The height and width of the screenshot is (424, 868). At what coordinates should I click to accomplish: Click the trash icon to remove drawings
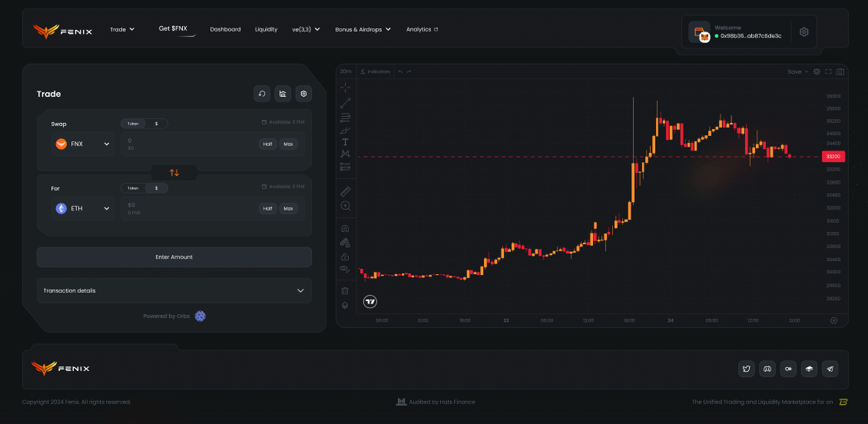pos(345,290)
